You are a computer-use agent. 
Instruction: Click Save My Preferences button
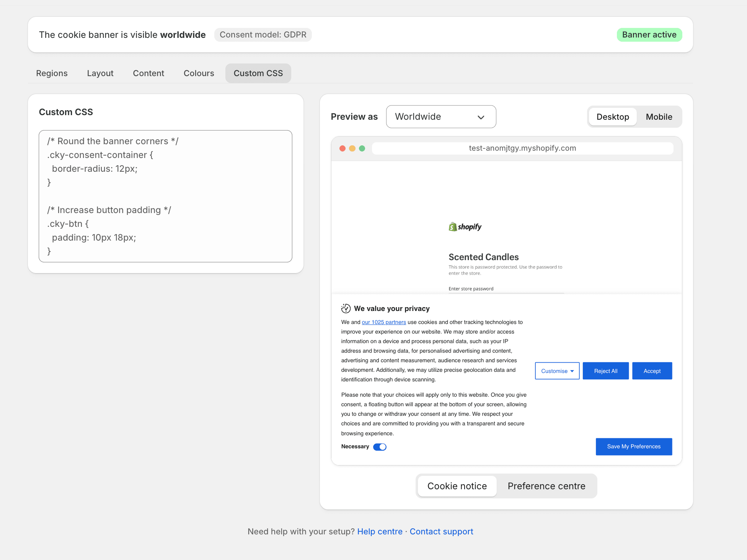point(634,447)
